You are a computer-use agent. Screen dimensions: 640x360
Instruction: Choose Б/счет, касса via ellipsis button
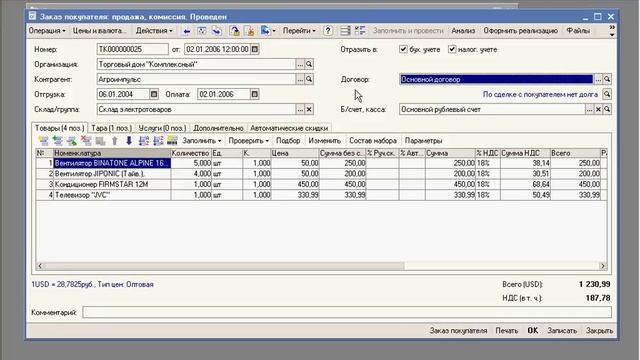589,109
